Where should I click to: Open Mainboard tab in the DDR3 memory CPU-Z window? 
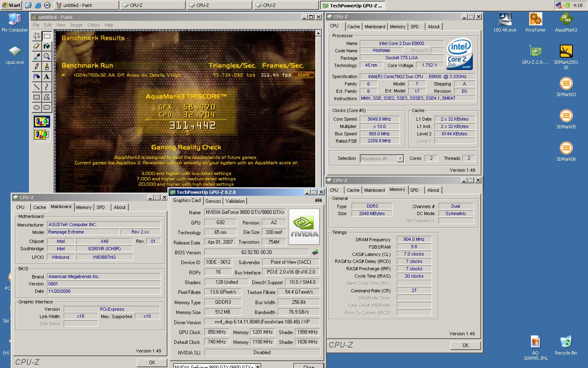(374, 190)
